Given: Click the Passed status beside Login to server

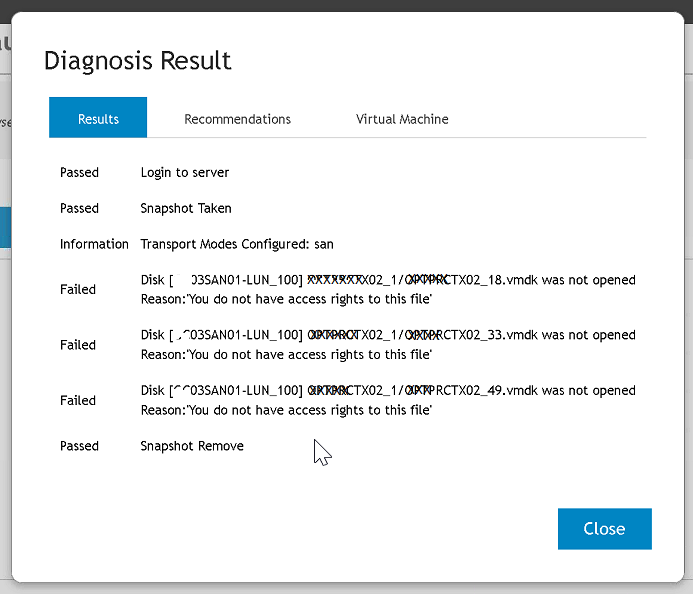Looking at the screenshot, I should point(79,173).
